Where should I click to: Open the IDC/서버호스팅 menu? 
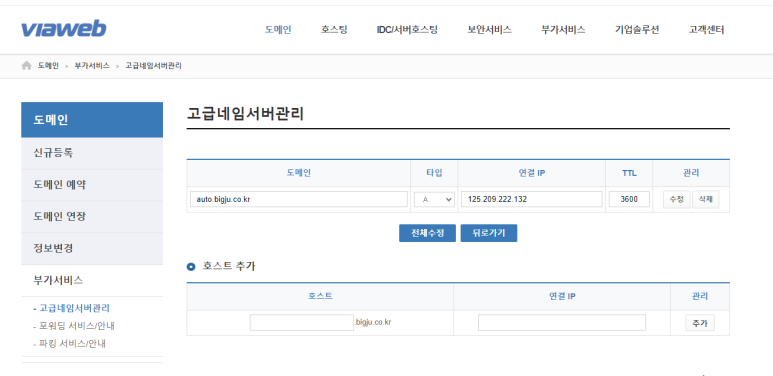407,30
